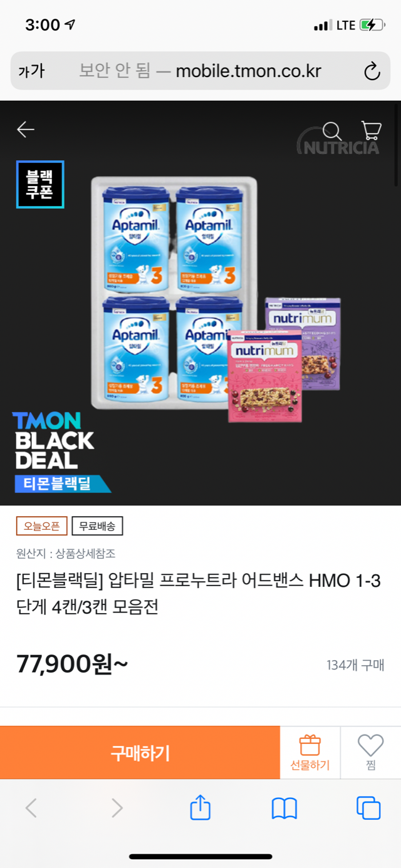This screenshot has width=401, height=868.
Task: Show Safari tabs overview icon
Action: 368,808
